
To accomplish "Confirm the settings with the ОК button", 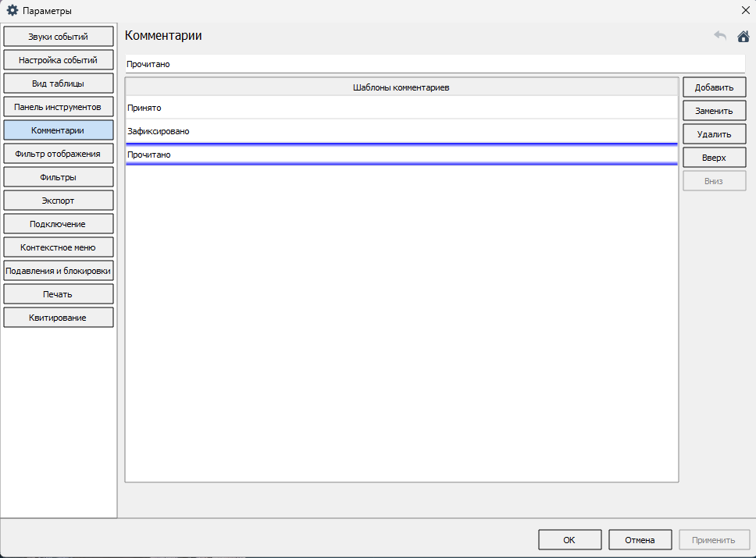I will [x=569, y=540].
